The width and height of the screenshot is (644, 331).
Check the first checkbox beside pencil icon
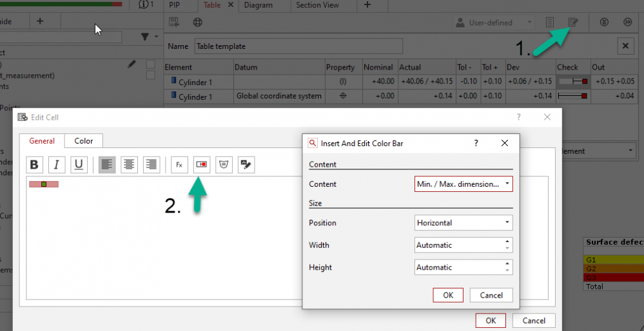150,64
